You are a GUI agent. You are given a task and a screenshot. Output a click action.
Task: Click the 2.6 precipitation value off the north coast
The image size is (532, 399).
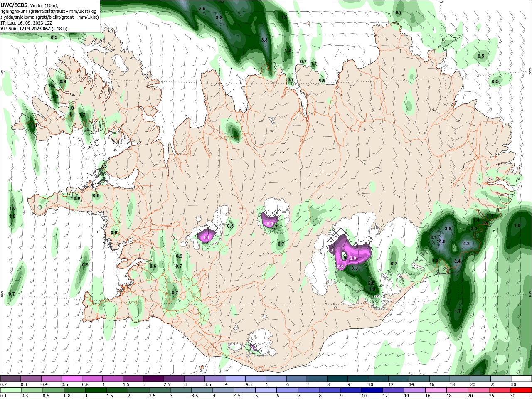[202, 8]
